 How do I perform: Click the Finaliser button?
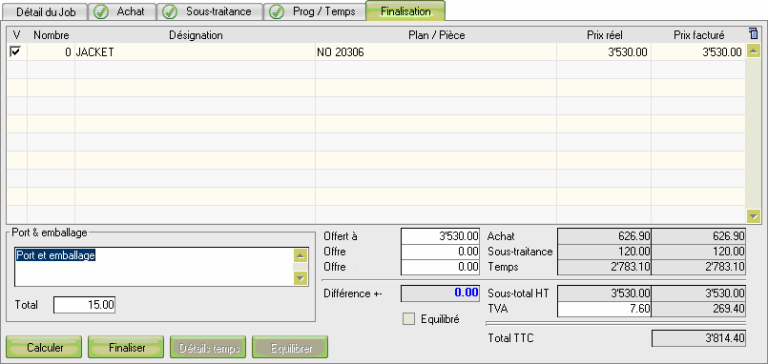(126, 348)
